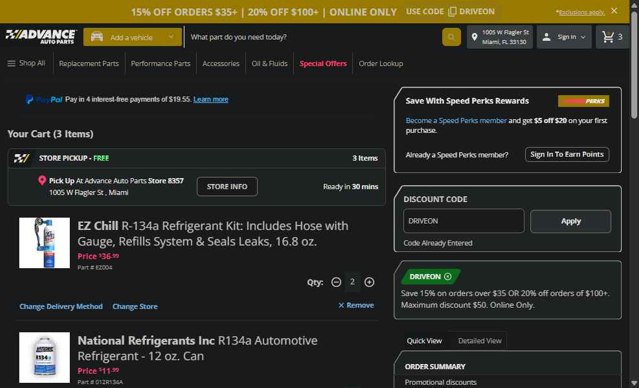This screenshot has width=639, height=388.
Task: Expand the Sign In dropdown
Action: [565, 37]
